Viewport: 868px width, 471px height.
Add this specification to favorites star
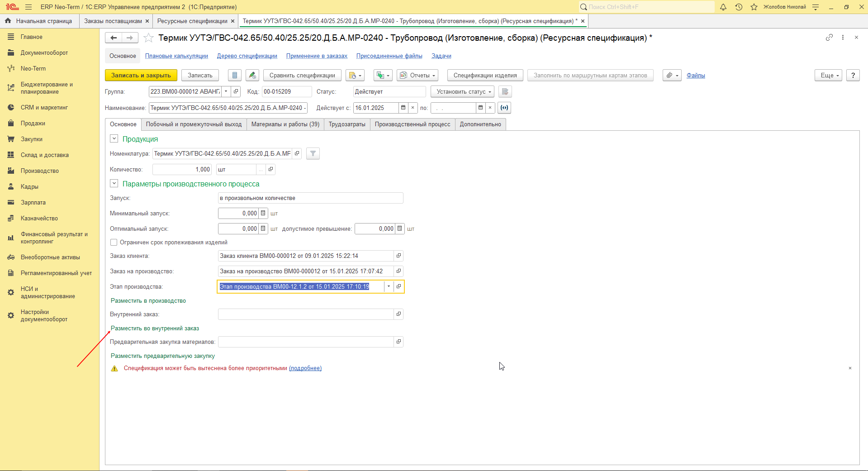(x=148, y=38)
